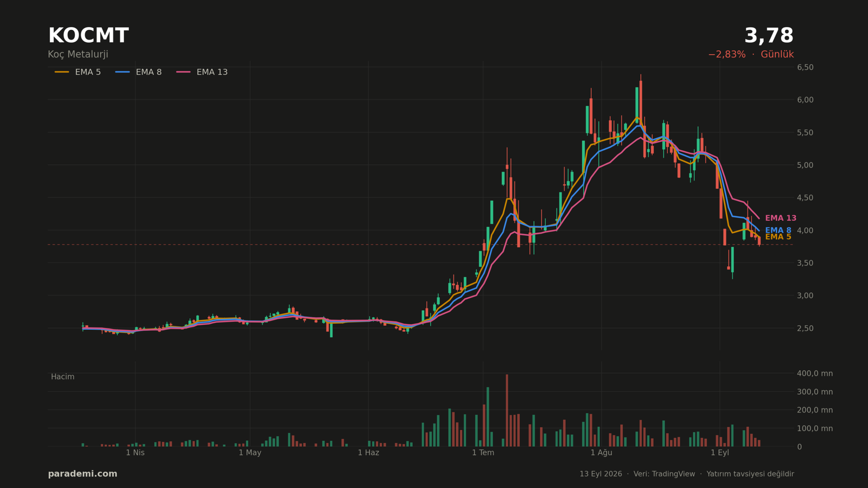Viewport: 868px width, 488px height.
Task: Click the 2,50 price axis label
Action: point(805,328)
